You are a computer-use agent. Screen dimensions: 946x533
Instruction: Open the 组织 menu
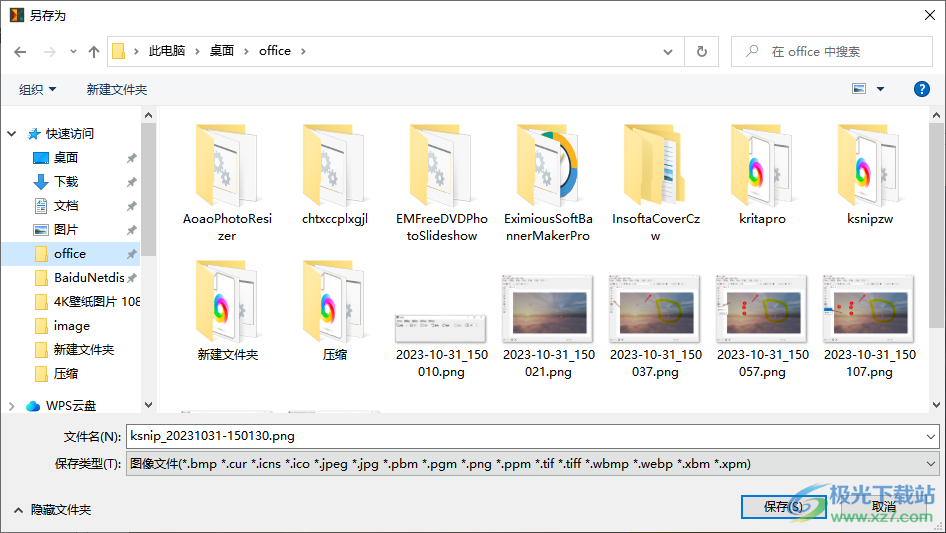tap(38, 89)
